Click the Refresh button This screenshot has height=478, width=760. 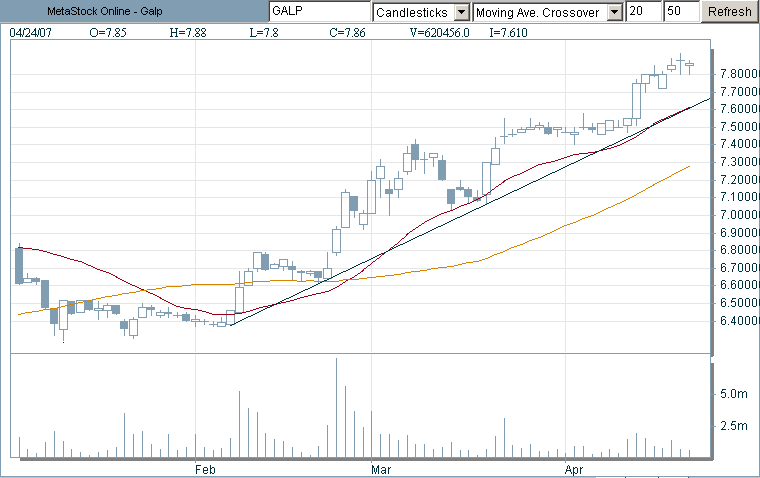tap(729, 11)
